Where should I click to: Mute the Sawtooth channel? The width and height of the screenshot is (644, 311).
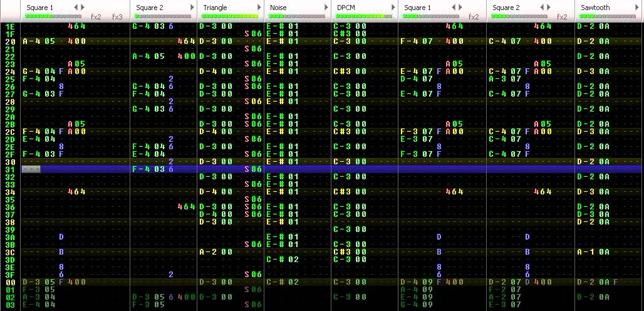[x=595, y=8]
